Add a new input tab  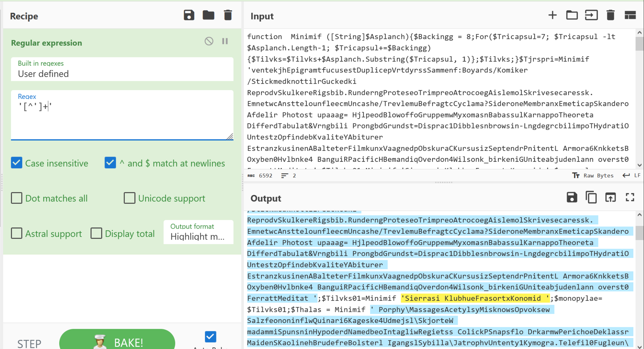[x=552, y=15]
